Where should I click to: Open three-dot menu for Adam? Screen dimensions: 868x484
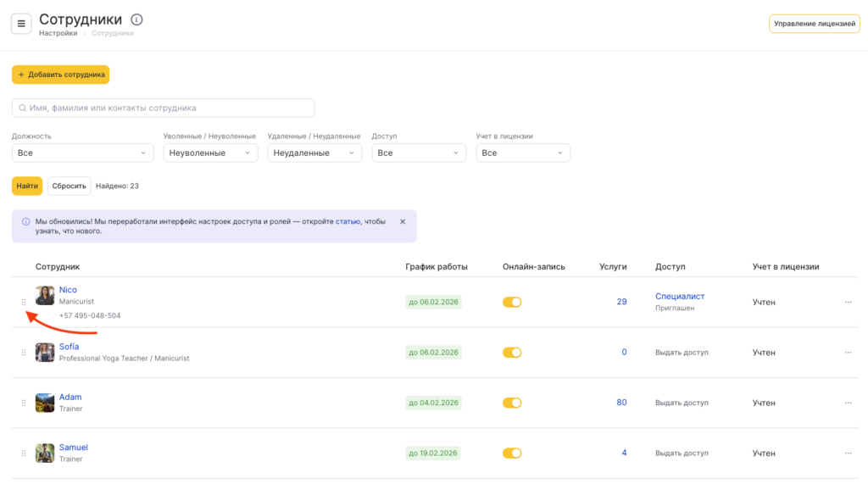[848, 403]
